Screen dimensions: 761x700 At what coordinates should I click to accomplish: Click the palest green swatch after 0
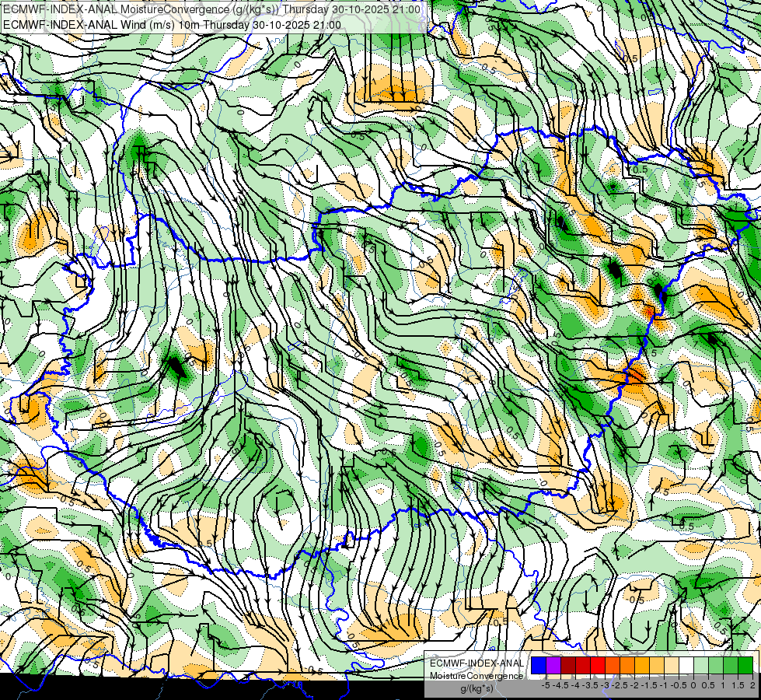tap(701, 666)
